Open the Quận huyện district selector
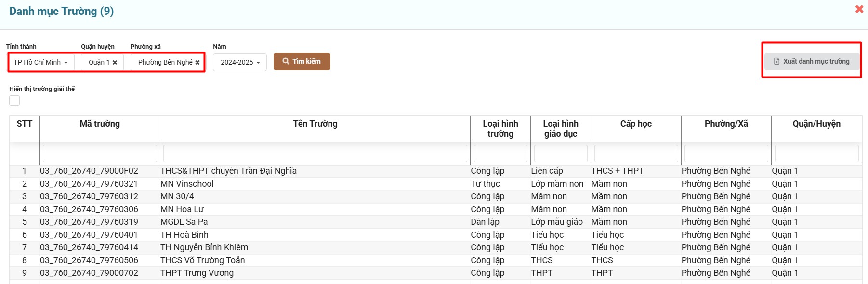 (x=98, y=63)
